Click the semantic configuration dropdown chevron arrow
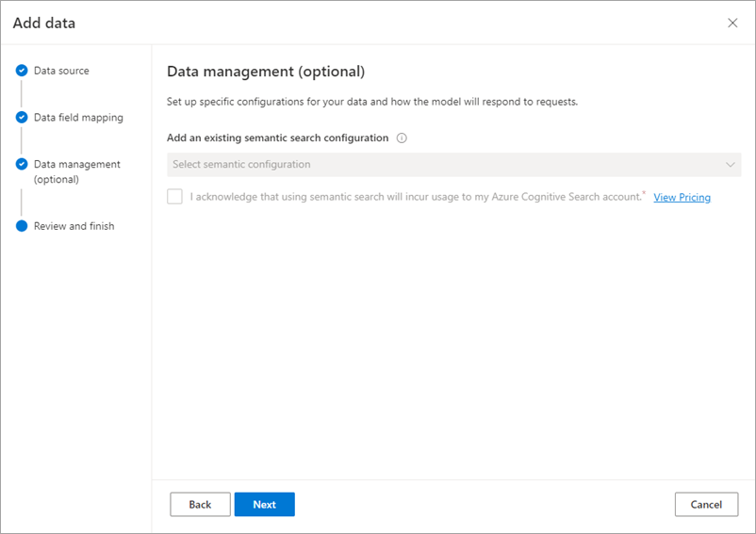Image resolution: width=756 pixels, height=534 pixels. [x=731, y=165]
